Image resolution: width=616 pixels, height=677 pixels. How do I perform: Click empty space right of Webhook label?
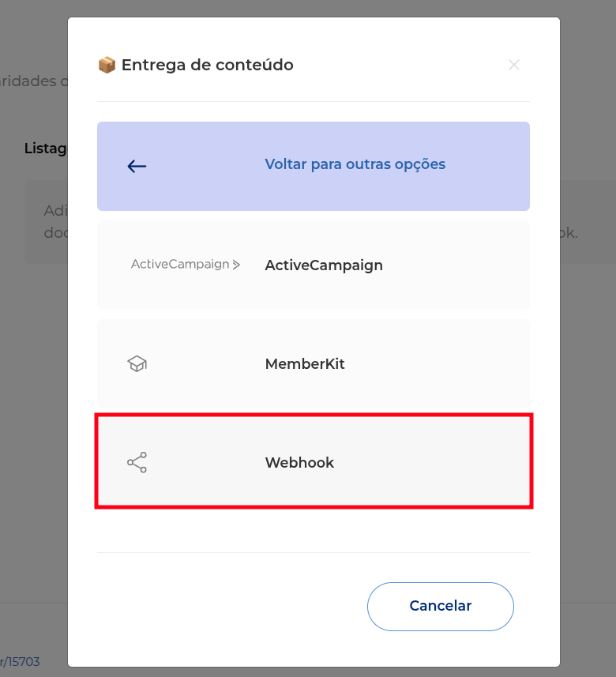coord(432,462)
